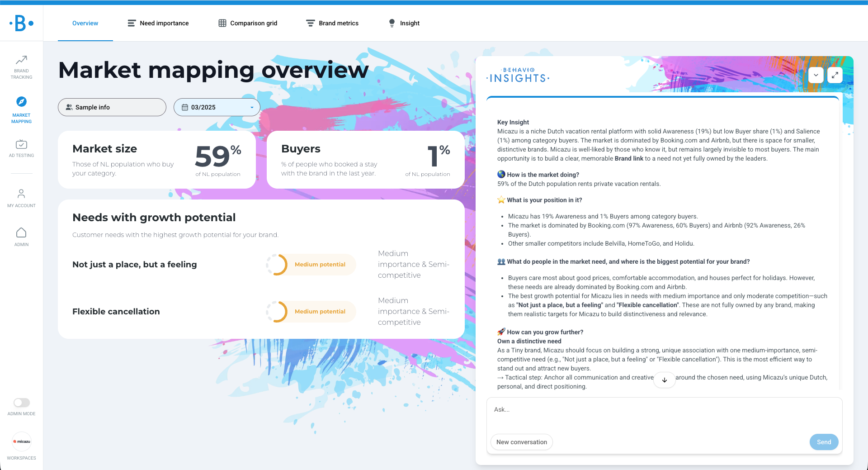Click gauge for Flexible cancellation
This screenshot has height=470, width=868.
coord(277,312)
